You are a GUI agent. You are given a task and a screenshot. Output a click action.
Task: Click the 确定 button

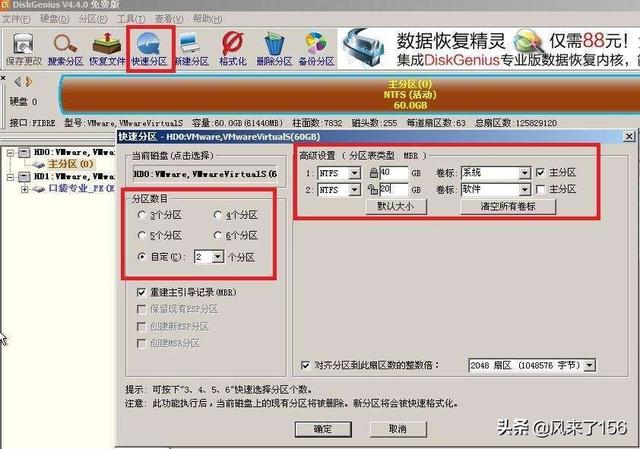point(323,428)
